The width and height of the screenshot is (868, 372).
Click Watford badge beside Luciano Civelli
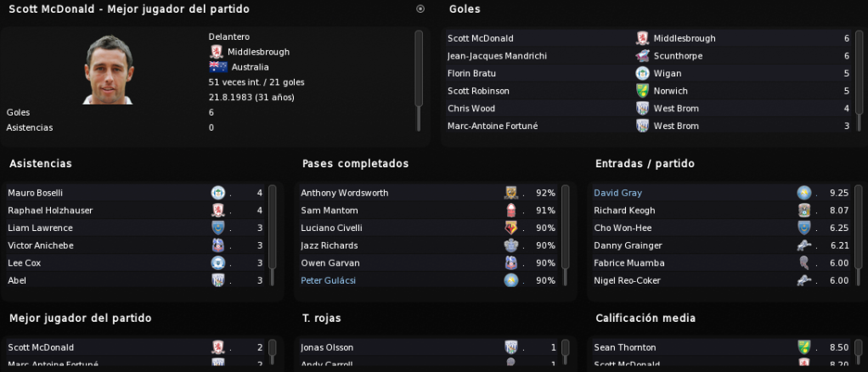pos(511,228)
